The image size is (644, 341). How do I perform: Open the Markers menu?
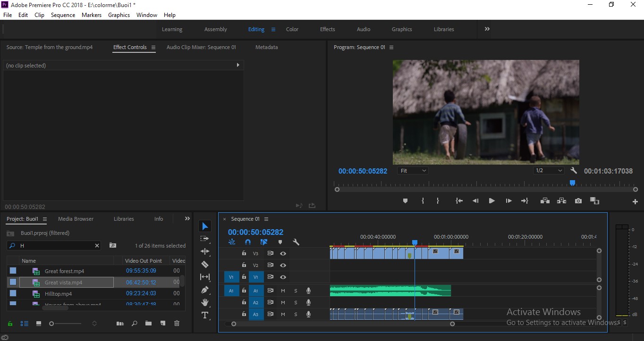point(92,15)
